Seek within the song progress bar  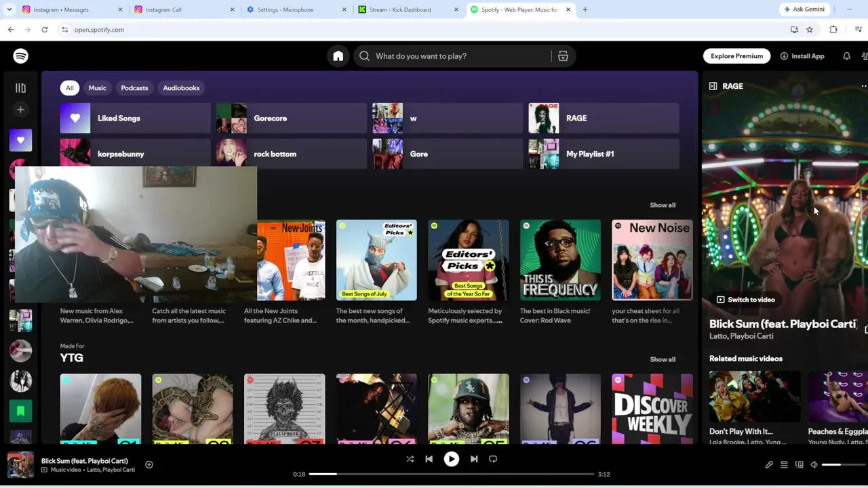pyautogui.click(x=451, y=474)
